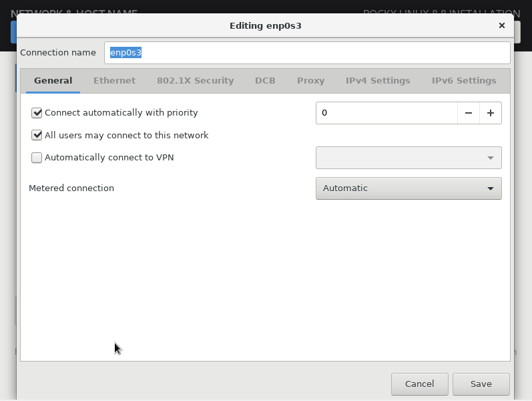
Task: Select the DCB tab
Action: (265, 80)
